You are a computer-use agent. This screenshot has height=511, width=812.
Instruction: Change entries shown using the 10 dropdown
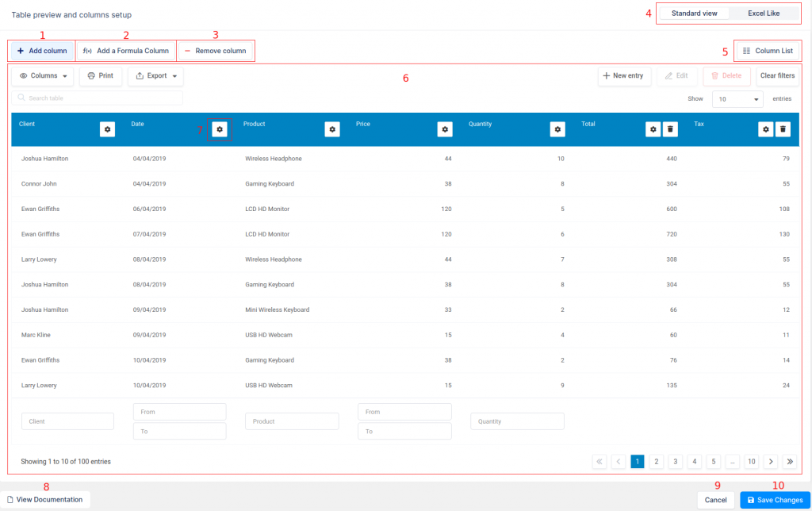click(x=737, y=98)
